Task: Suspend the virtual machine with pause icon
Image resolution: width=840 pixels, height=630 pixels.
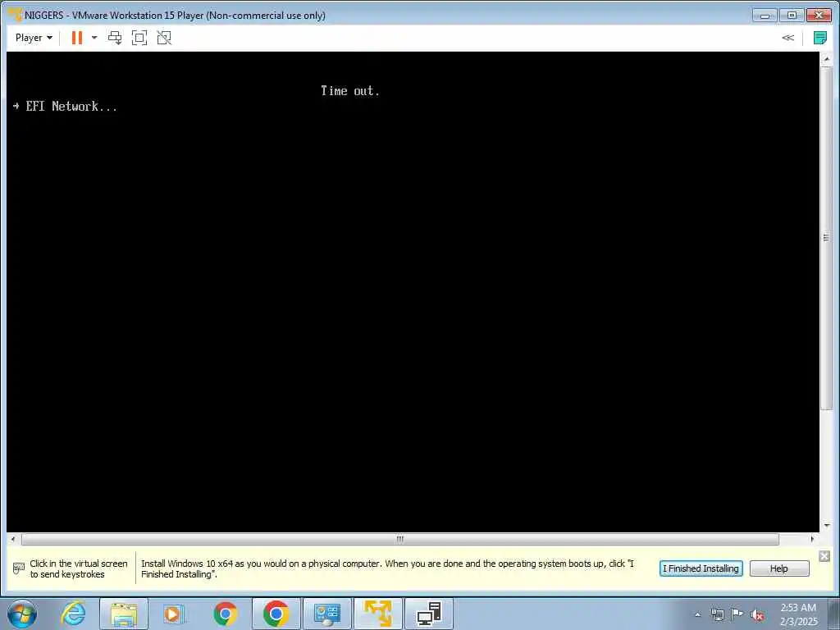Action: click(x=76, y=38)
